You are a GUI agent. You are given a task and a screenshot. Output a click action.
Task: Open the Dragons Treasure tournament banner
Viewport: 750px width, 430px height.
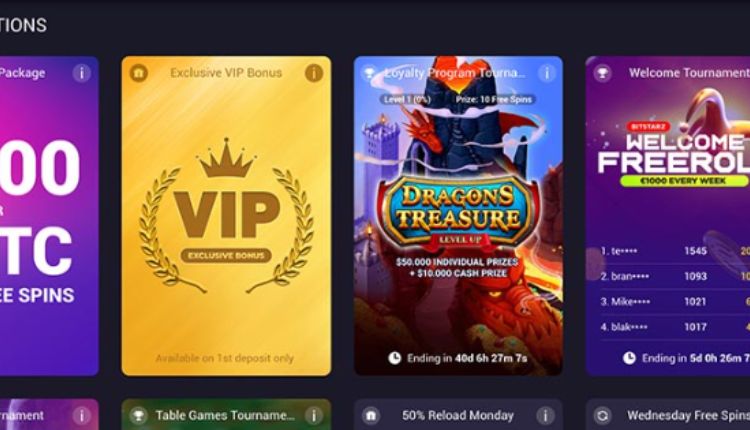coord(458,216)
